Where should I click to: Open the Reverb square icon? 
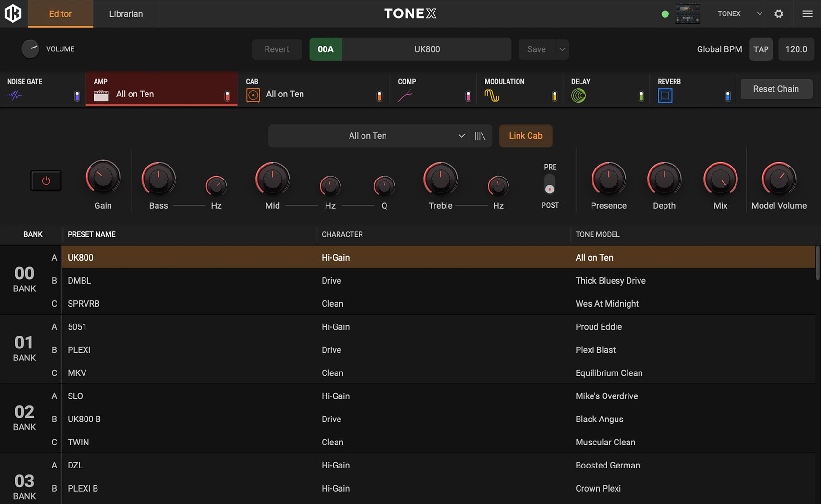tap(666, 95)
